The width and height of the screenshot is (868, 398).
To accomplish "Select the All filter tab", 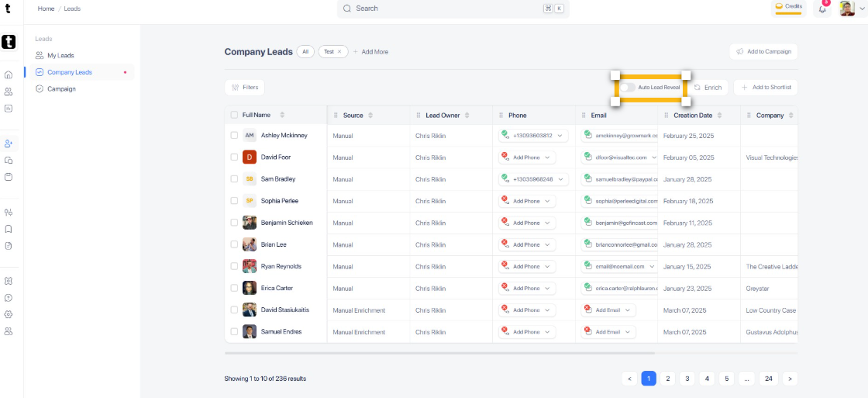I will (x=305, y=51).
